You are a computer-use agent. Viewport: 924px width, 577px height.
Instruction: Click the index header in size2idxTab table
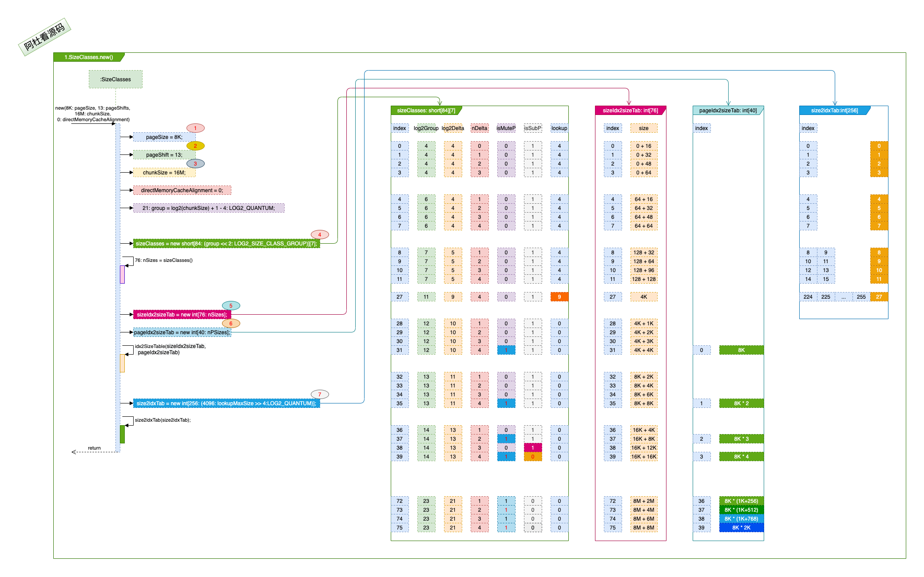pos(808,128)
